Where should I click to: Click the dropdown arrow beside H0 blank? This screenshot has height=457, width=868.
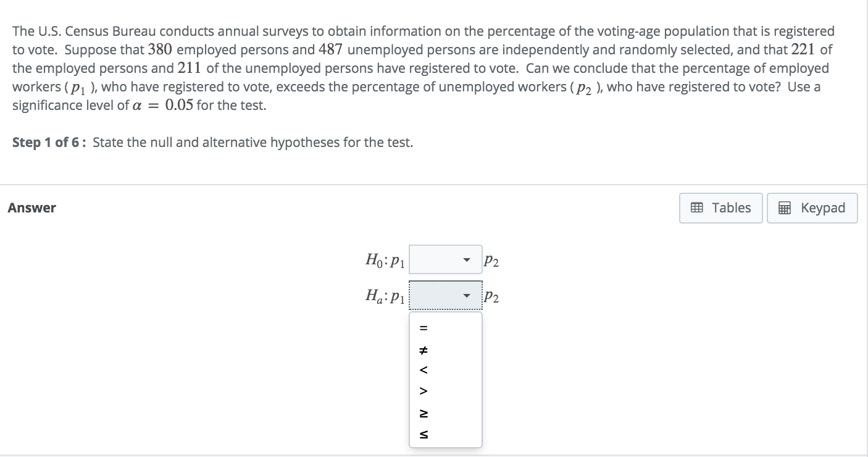(467, 259)
